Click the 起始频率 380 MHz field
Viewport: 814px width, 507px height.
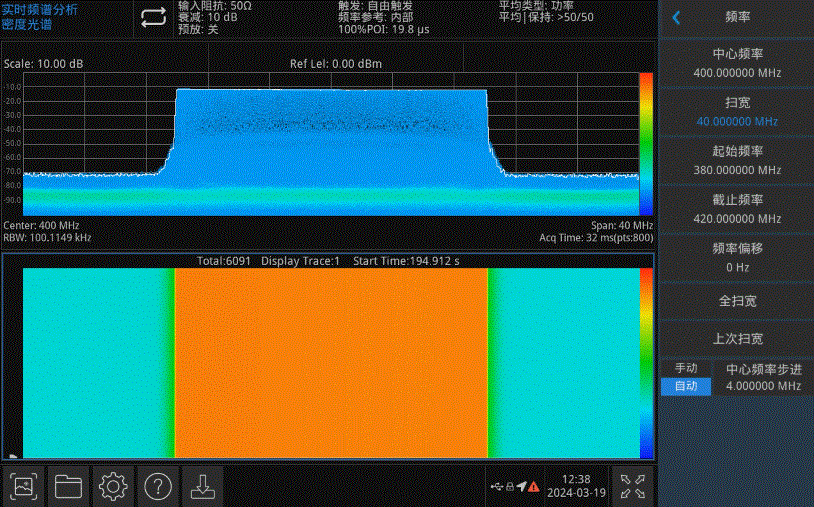pyautogui.click(x=737, y=160)
